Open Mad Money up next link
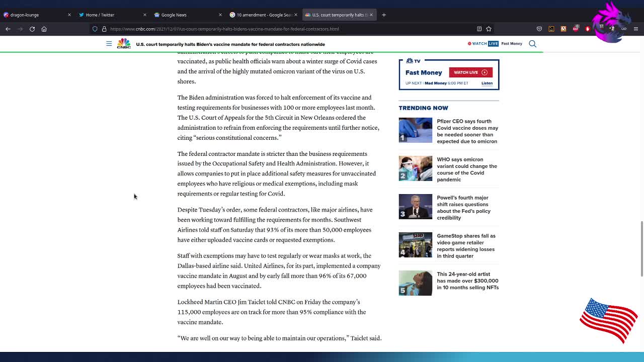 [436, 83]
